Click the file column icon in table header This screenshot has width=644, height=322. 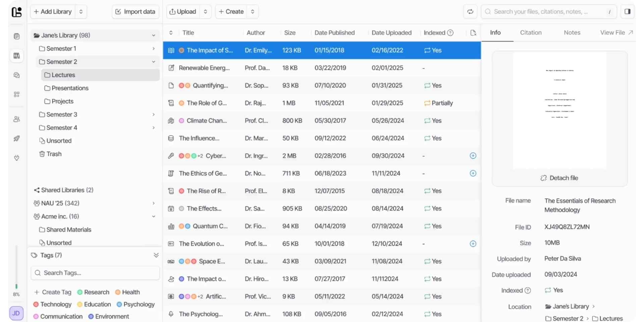(473, 33)
